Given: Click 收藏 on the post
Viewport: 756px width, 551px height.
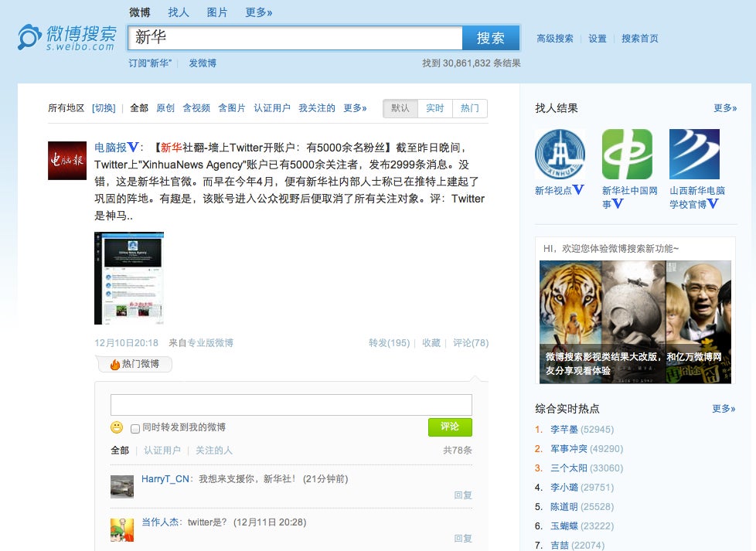Looking at the screenshot, I should point(431,343).
